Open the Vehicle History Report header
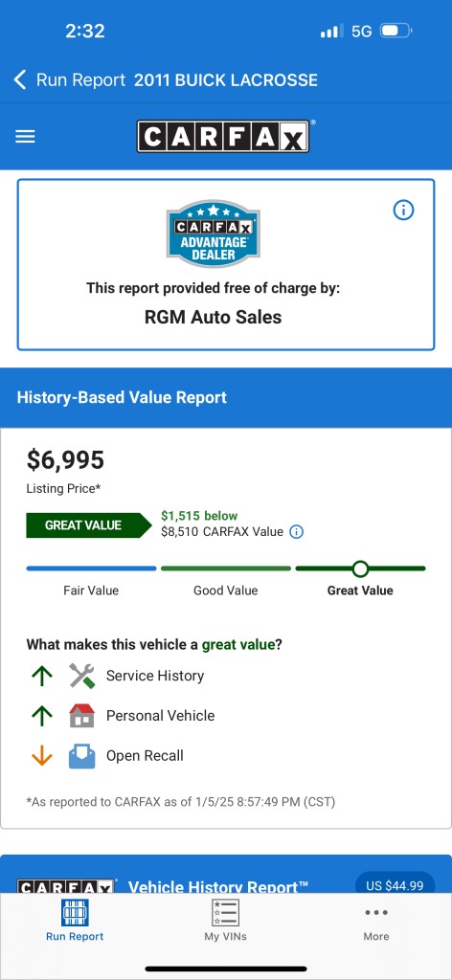The height and width of the screenshot is (980, 452). coord(218,886)
